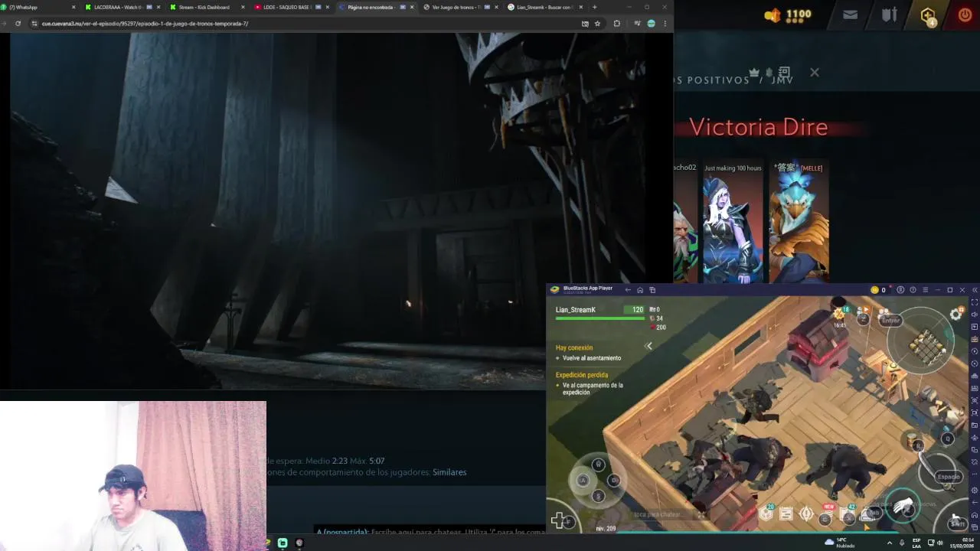Tap the Espacio attack button
The height and width of the screenshot is (551, 980).
click(x=948, y=476)
